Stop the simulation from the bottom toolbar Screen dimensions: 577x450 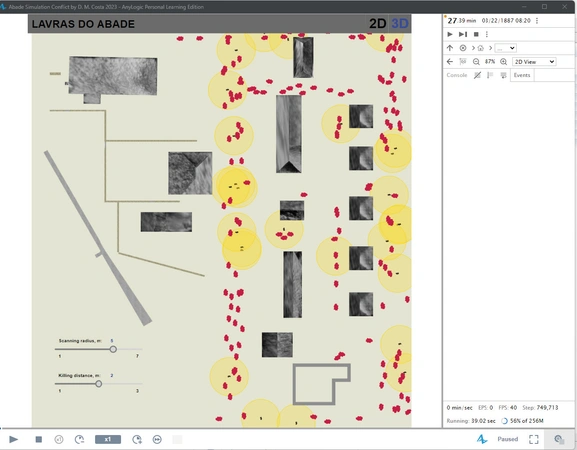tap(39, 439)
